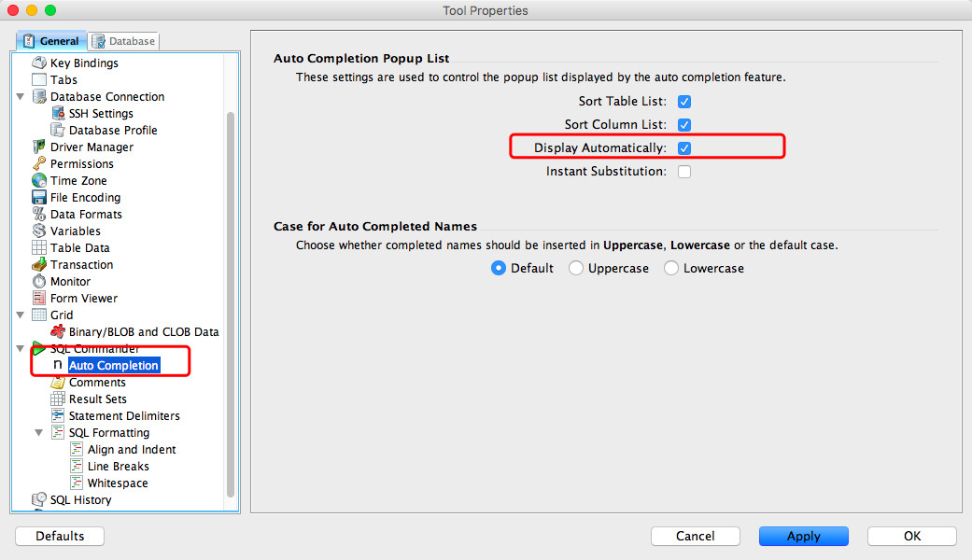Switch to the General tab
The image size is (972, 560).
[51, 41]
